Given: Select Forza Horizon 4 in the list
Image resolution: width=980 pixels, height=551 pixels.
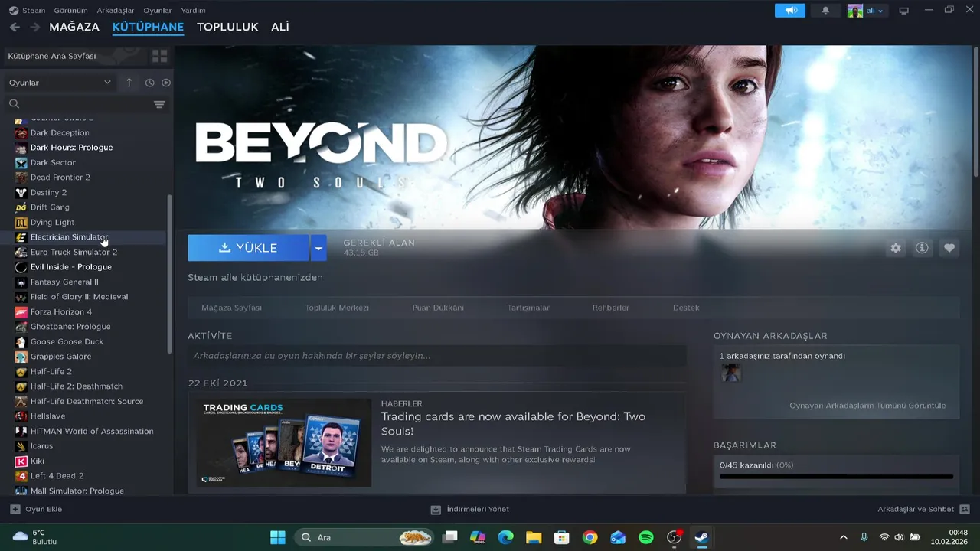Looking at the screenshot, I should tap(61, 311).
